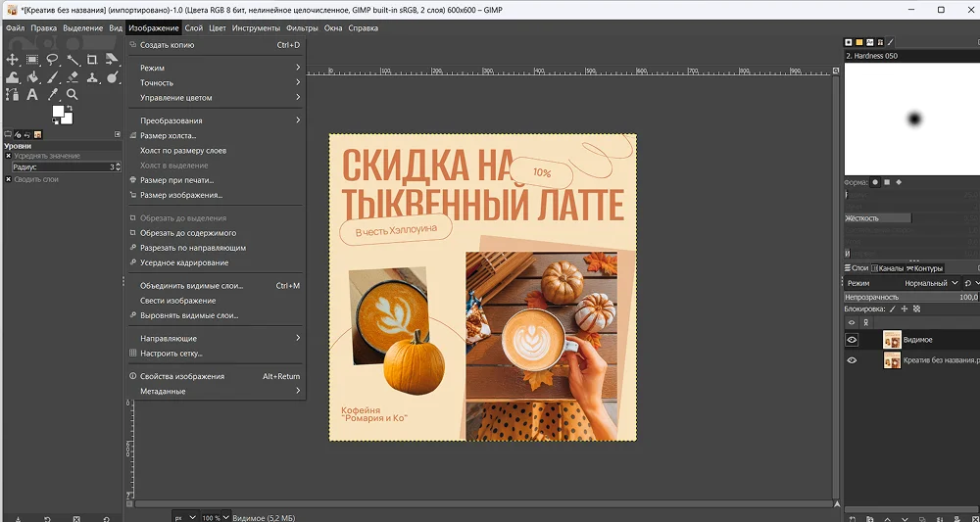Click 'Свойства изображения' entry

click(216, 376)
